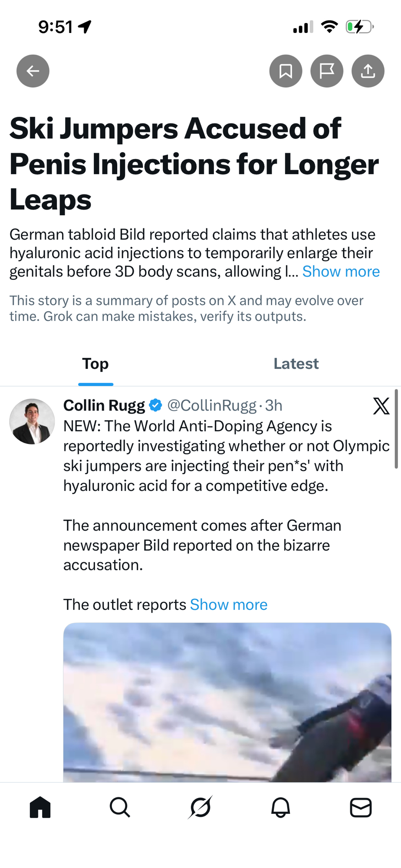Expand Collin Rugg's post with Show more
Image resolution: width=401 pixels, height=868 pixels.
(x=229, y=605)
